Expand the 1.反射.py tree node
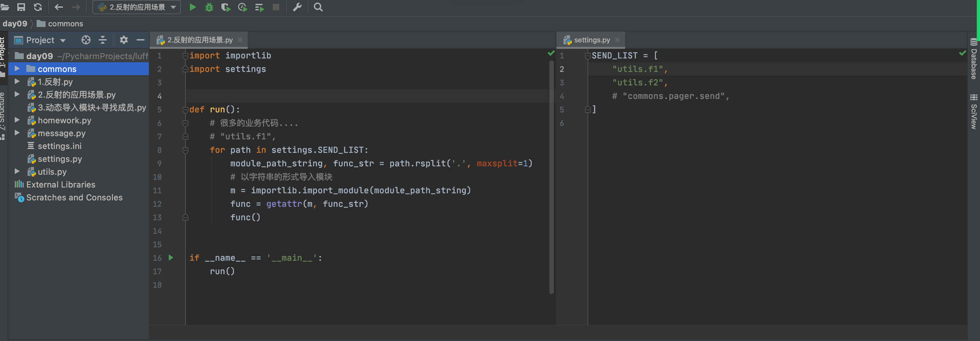Viewport: 980px width, 341px height. 17,82
